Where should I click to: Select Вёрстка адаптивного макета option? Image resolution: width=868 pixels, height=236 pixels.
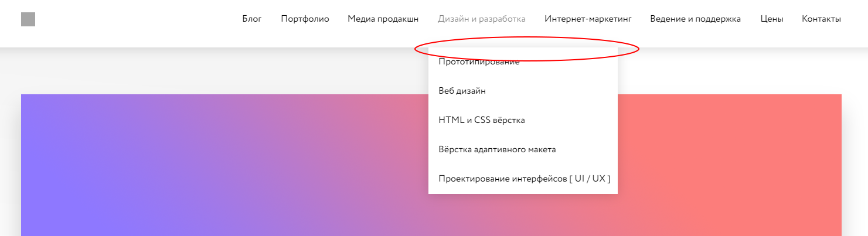coord(497,149)
